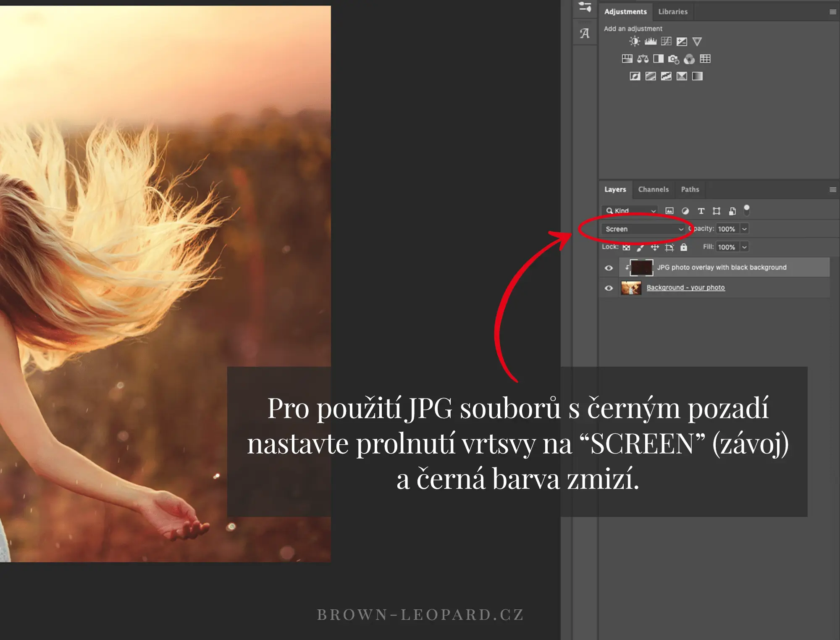
Task: Add a Photo Filter adjustment
Action: (x=673, y=59)
